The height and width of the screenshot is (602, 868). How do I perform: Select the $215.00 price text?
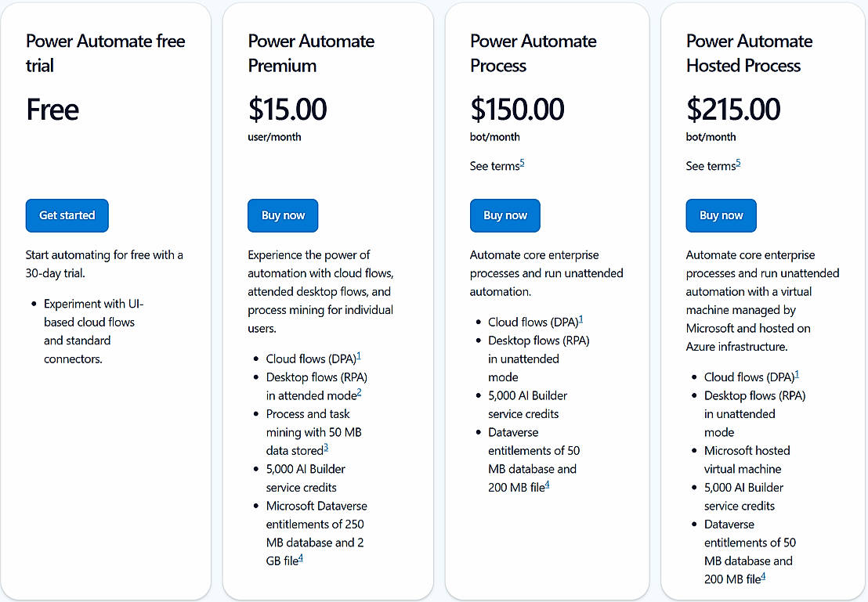tap(733, 109)
